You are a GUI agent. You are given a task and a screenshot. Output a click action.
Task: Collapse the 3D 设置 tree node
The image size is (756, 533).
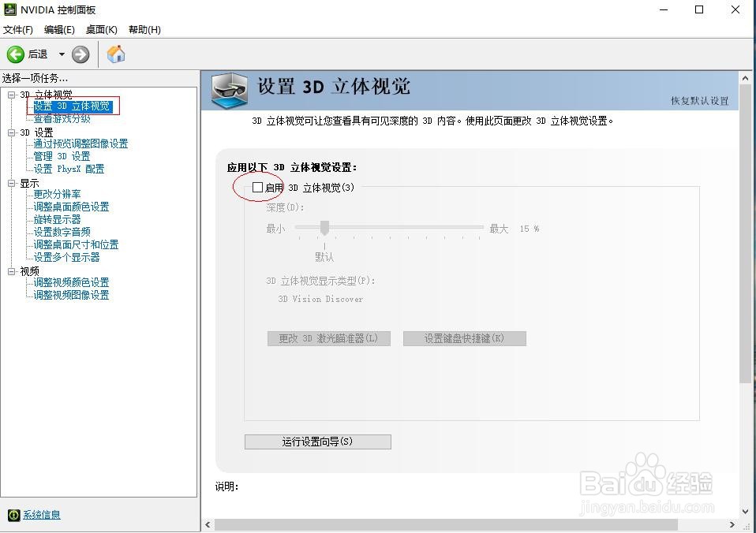pyautogui.click(x=12, y=132)
